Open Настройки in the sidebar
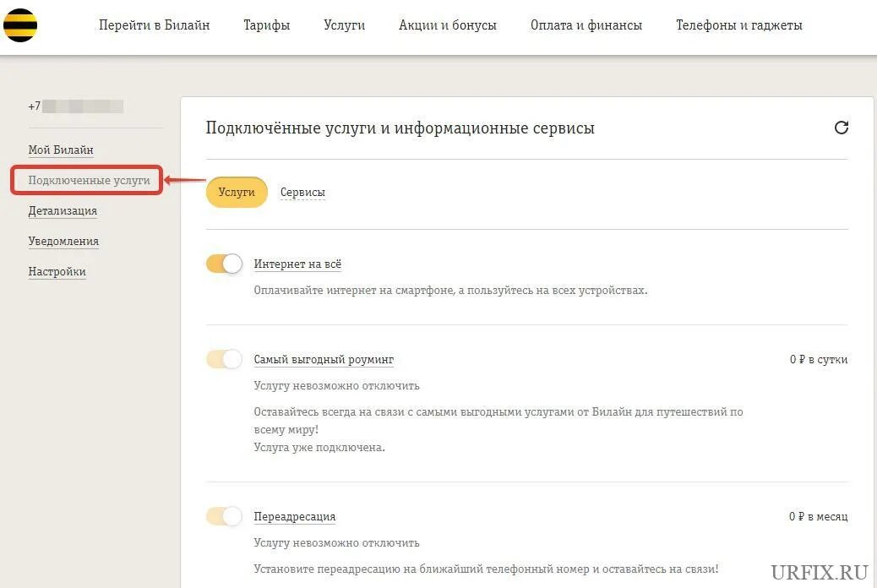Screen dimensions: 877x588 pyautogui.click(x=57, y=271)
